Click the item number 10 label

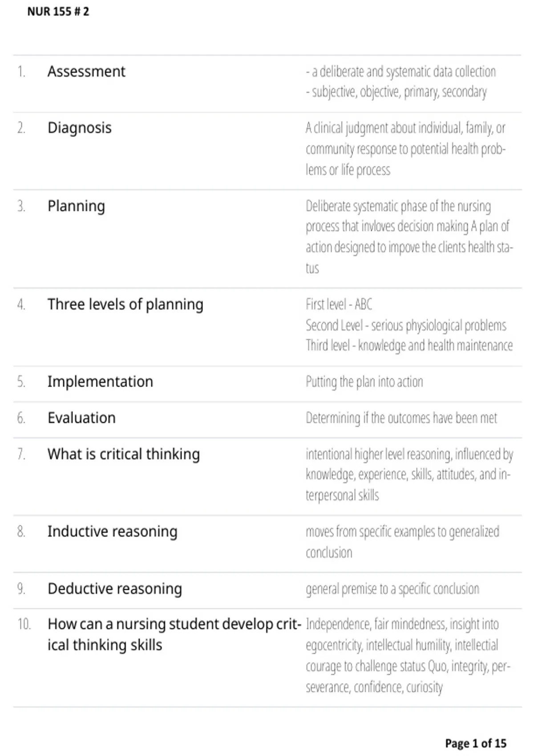(x=24, y=624)
